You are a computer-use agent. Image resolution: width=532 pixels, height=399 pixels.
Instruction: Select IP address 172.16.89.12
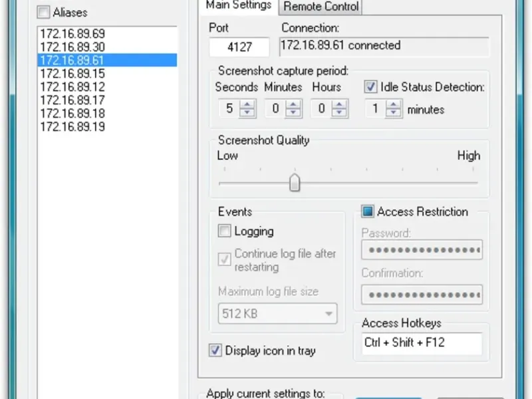click(107, 86)
